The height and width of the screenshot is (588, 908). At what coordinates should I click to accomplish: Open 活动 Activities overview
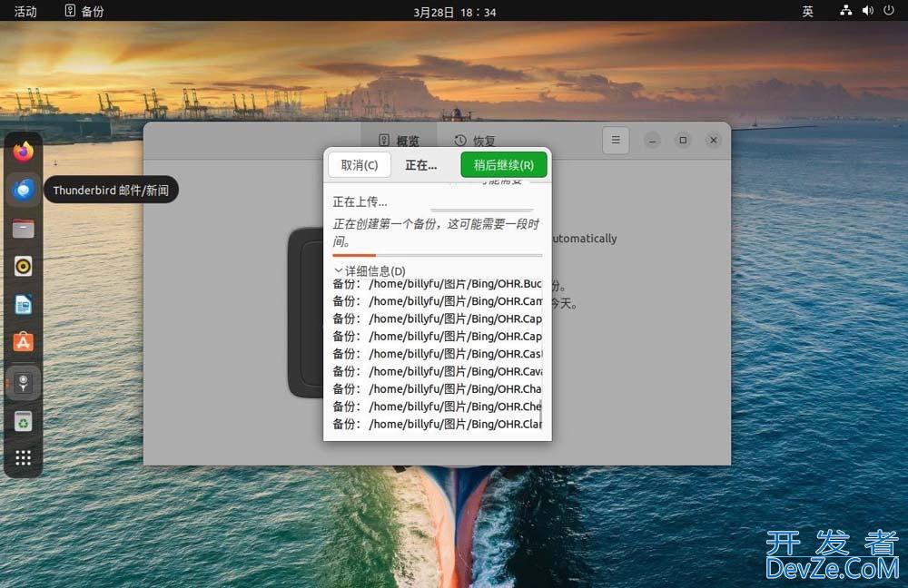coord(25,11)
